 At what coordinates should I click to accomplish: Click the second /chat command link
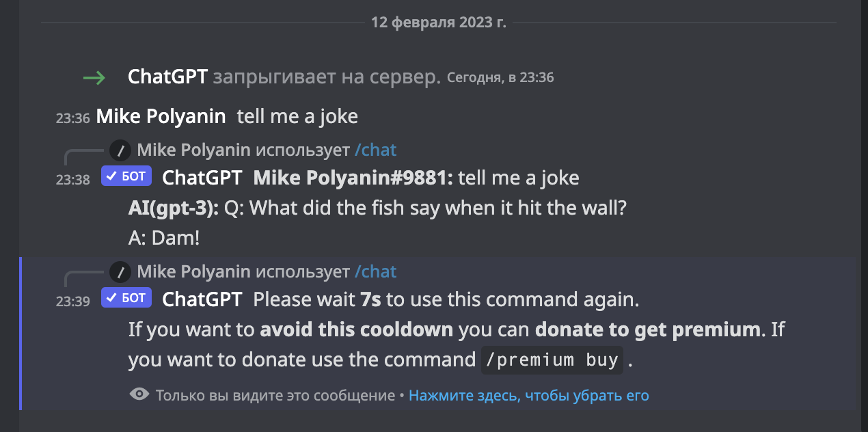point(375,271)
